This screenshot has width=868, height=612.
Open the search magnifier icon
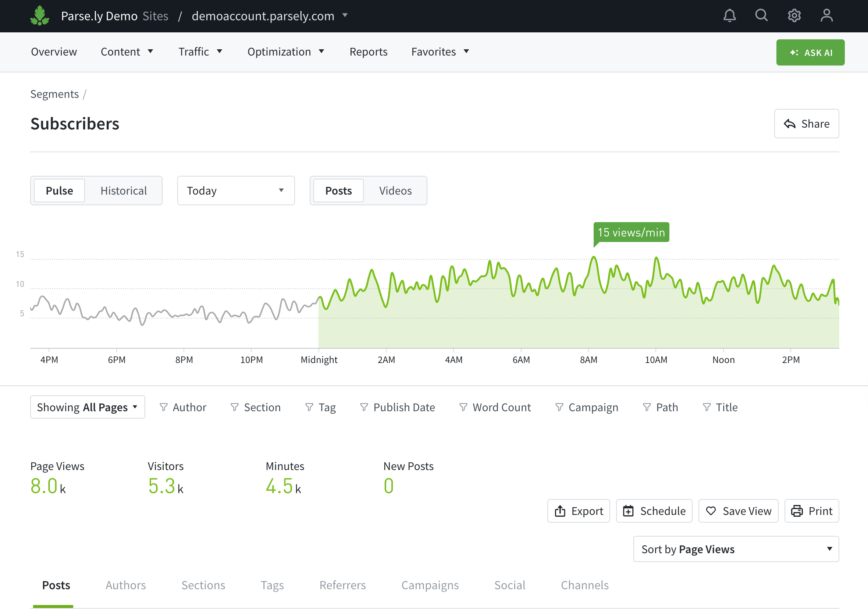click(761, 15)
